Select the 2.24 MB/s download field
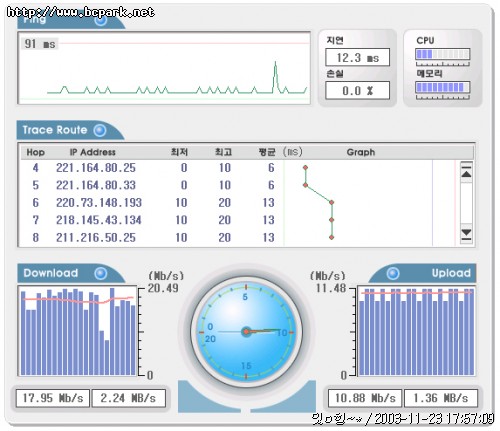This screenshot has height=431, width=500. click(x=128, y=398)
